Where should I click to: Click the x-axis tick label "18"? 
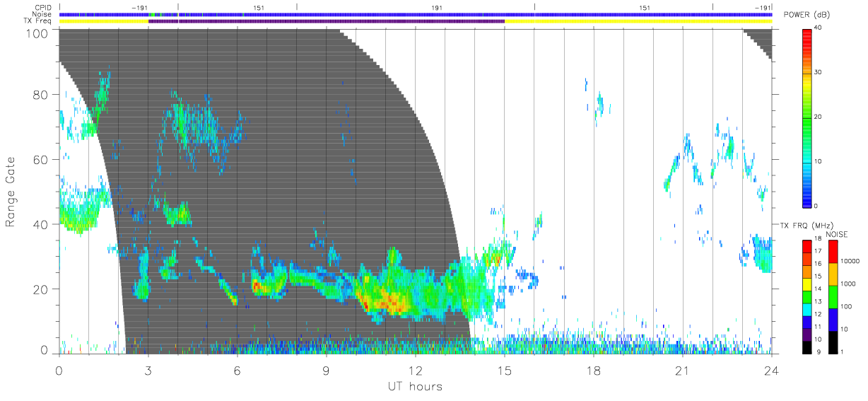point(593,370)
